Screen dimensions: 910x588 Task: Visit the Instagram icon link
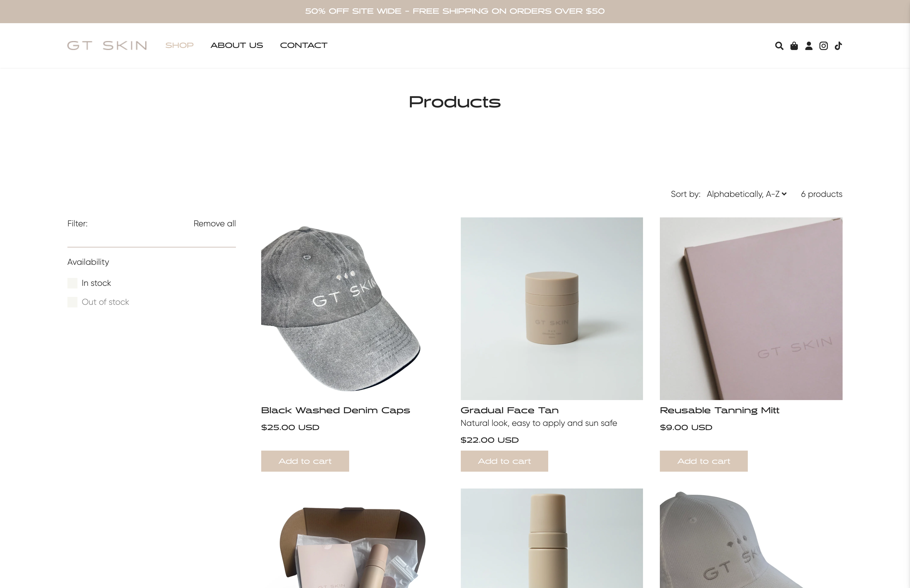823,46
